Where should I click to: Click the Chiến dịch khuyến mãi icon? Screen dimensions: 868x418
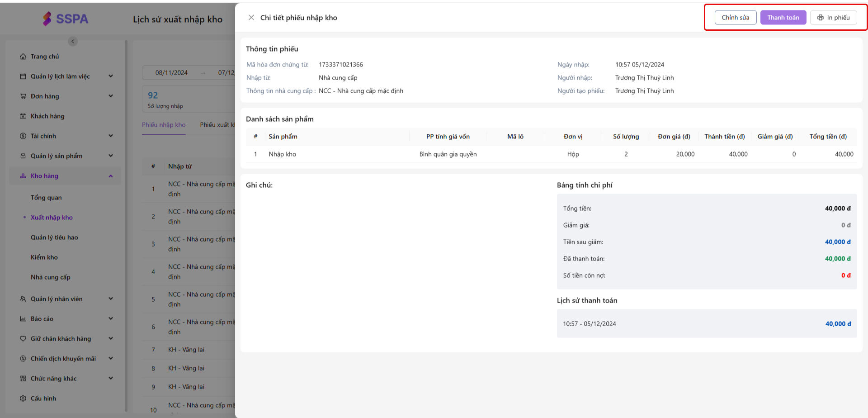point(23,359)
